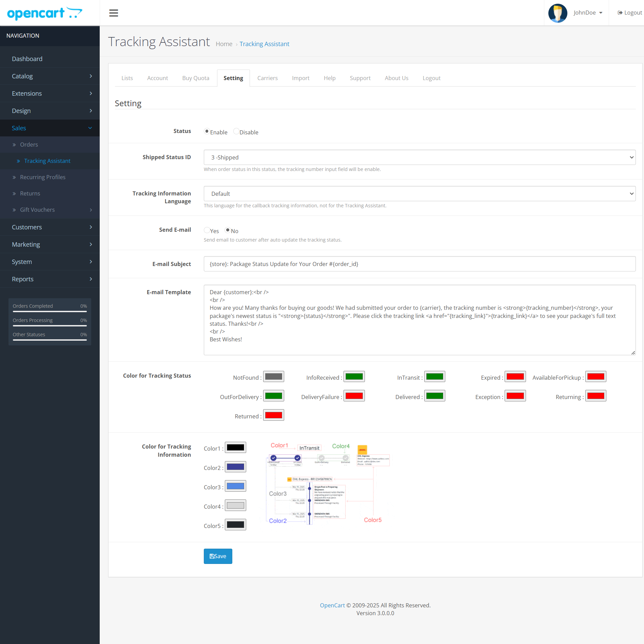The height and width of the screenshot is (644, 644).
Task: Pick the Color1 black swatch
Action: click(x=235, y=448)
